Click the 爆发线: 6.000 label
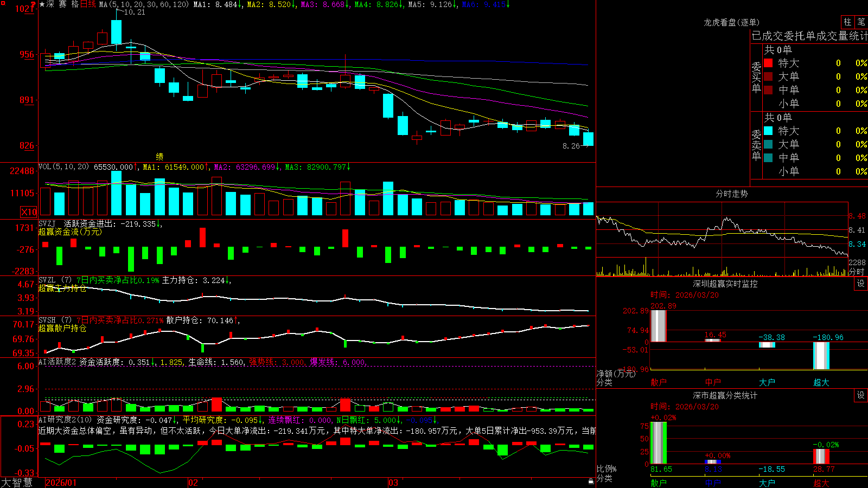 pos(338,362)
